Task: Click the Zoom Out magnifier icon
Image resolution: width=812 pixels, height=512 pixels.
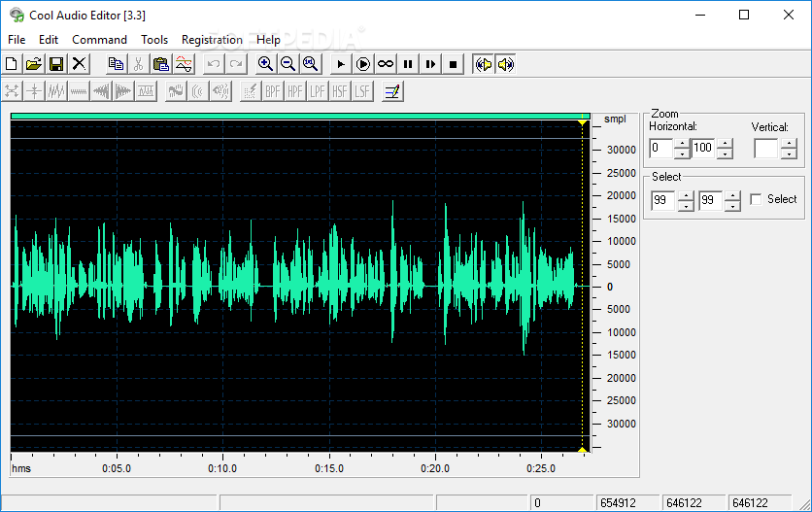Action: coord(288,64)
